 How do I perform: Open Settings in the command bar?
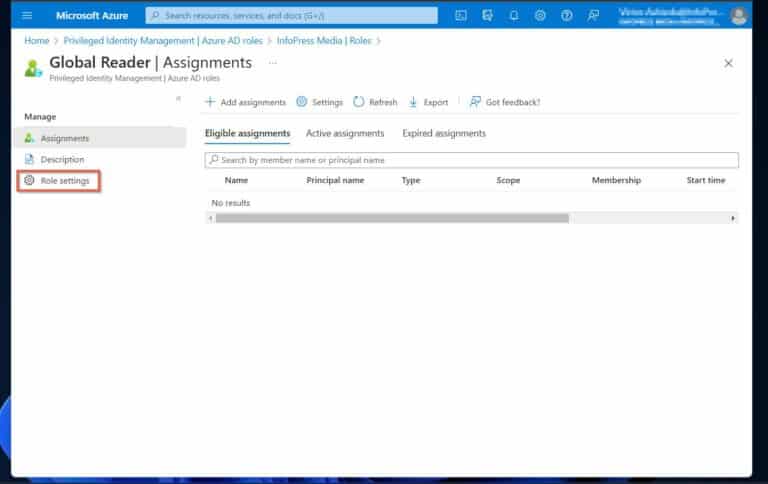point(319,102)
